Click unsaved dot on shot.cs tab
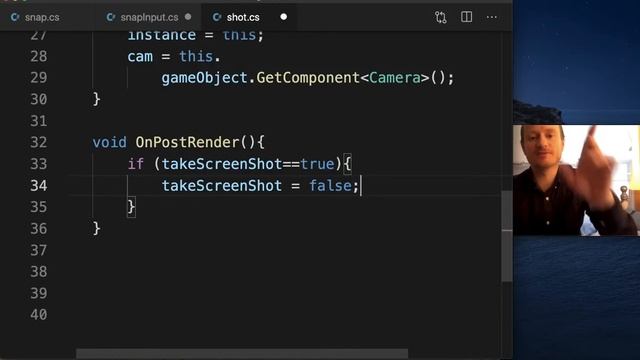Viewport: 640px width, 360px height. click(284, 17)
